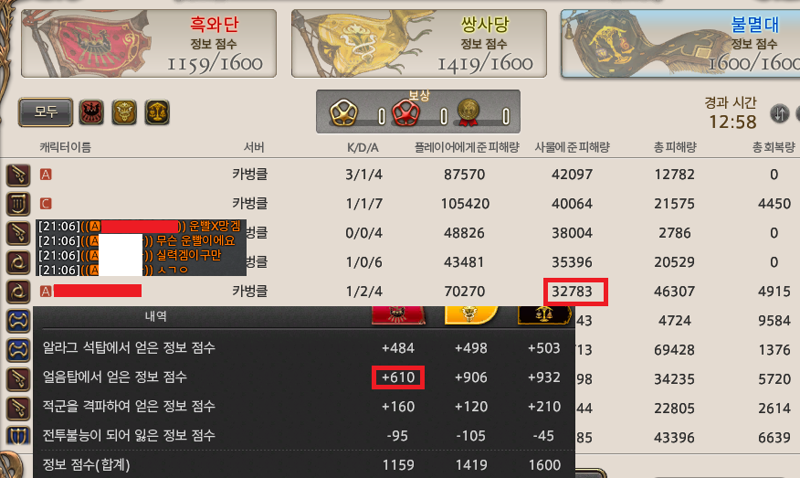Image resolution: width=800 pixels, height=478 pixels.
Task: Click the red wolf mark reward icon
Action: [406, 112]
